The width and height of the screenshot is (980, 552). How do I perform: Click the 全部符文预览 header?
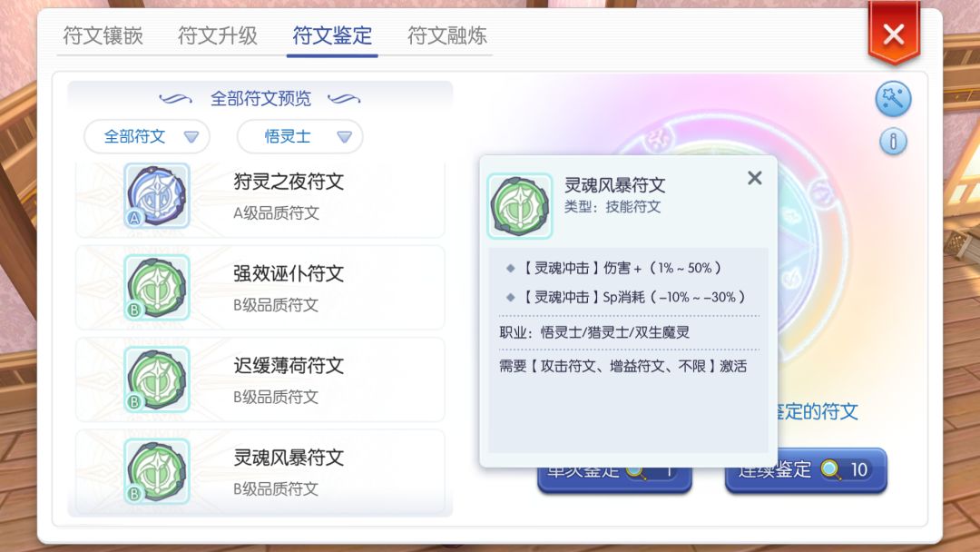click(260, 98)
